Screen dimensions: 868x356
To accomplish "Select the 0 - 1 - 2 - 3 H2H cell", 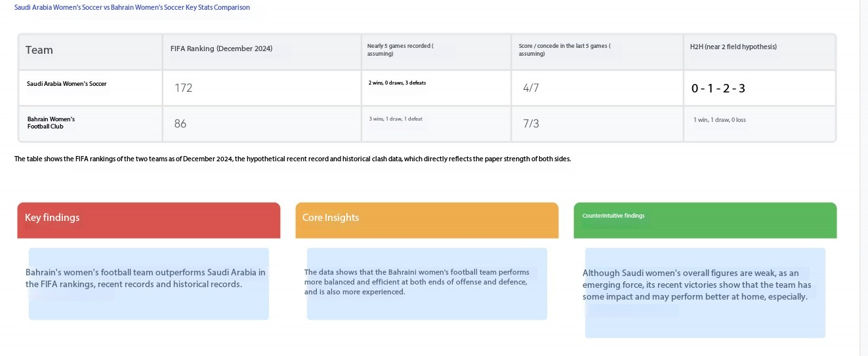I will point(718,89).
